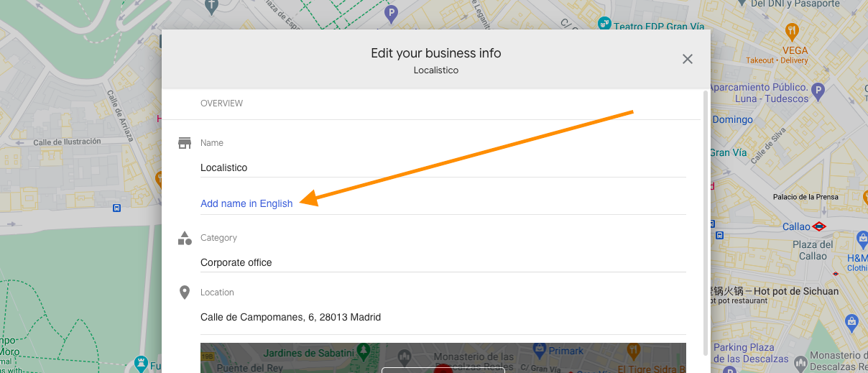Open the Corporate office category field
The image size is (868, 373).
click(443, 262)
